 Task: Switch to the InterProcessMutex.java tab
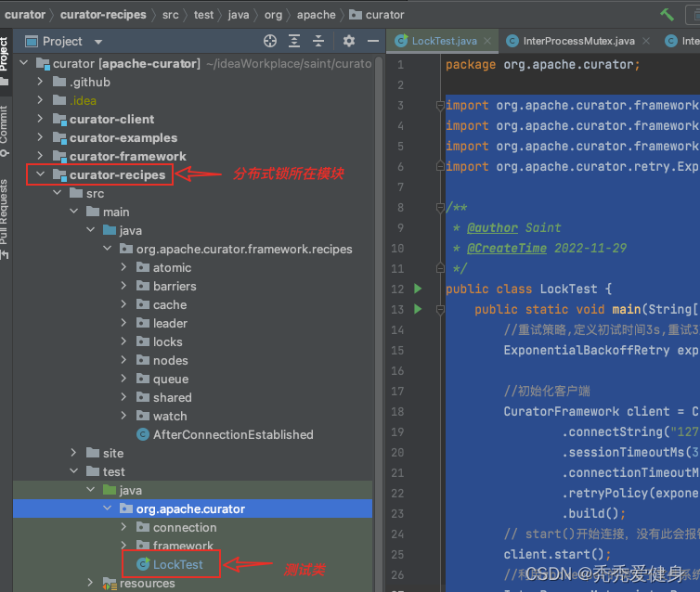click(x=578, y=41)
